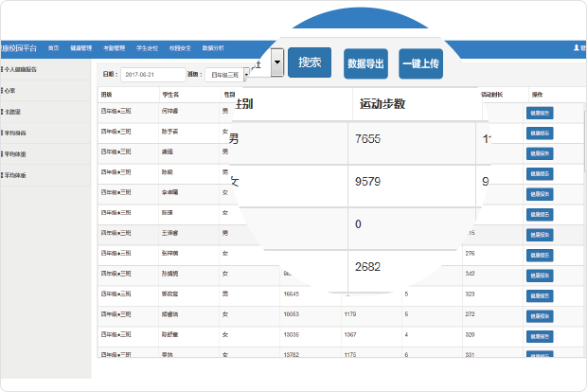The width and height of the screenshot is (587, 392).
Task: Open 校园安全 from the navbar
Action: click(179, 47)
